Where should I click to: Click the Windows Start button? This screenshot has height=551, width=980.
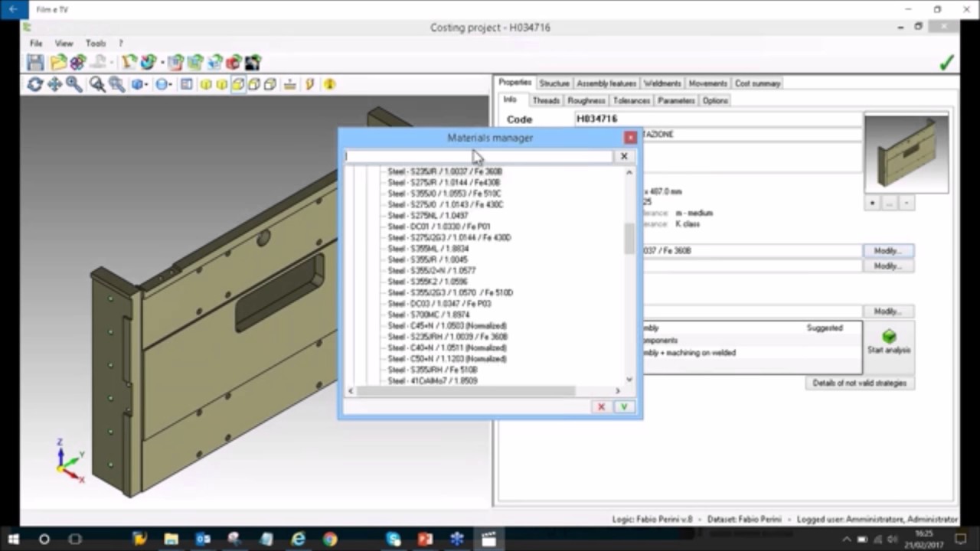tap(14, 540)
